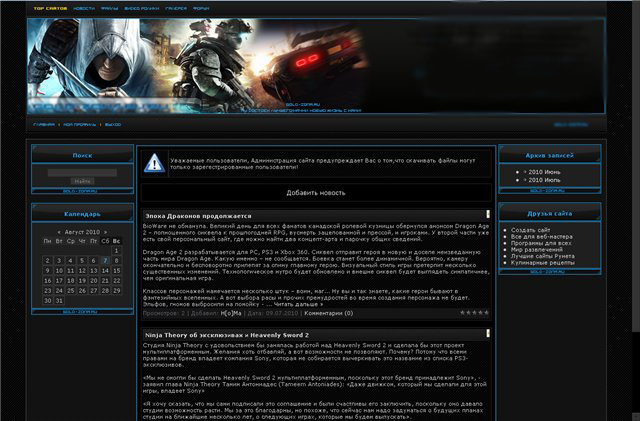Open archive entry 2010 Июнь
The width and height of the screenshot is (640, 421).
tap(544, 172)
